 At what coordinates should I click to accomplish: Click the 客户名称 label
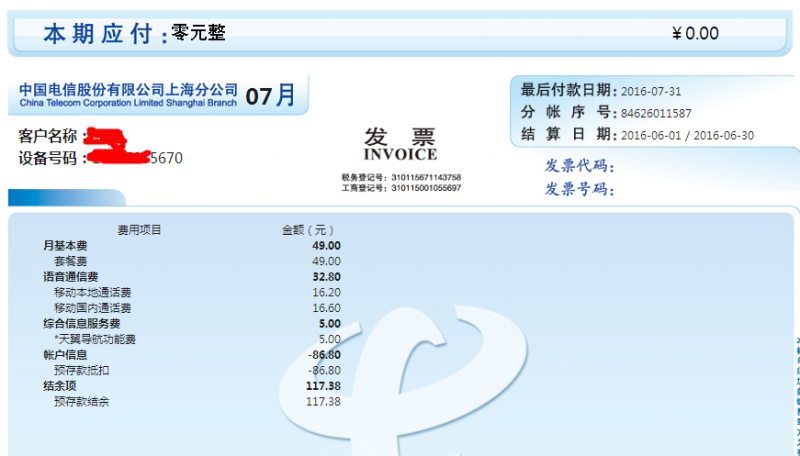point(47,136)
